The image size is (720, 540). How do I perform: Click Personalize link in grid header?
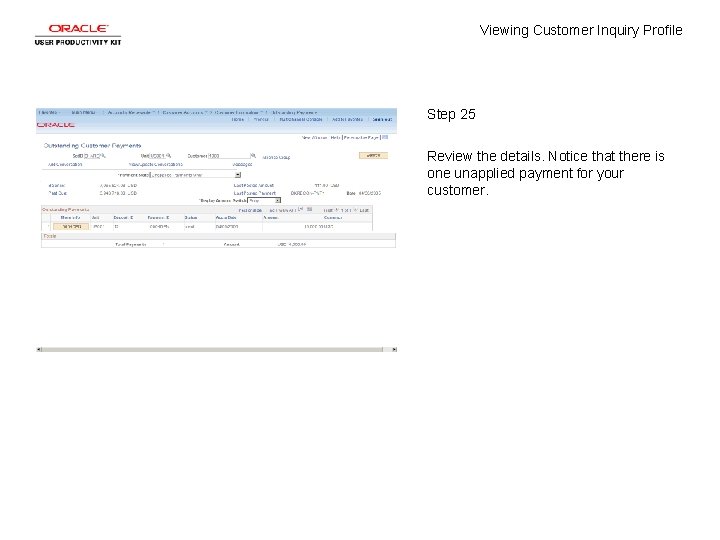click(250, 210)
